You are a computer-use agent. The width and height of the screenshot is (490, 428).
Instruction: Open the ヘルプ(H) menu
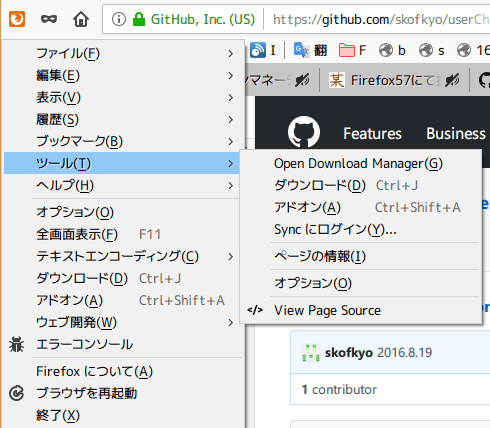[x=122, y=185]
